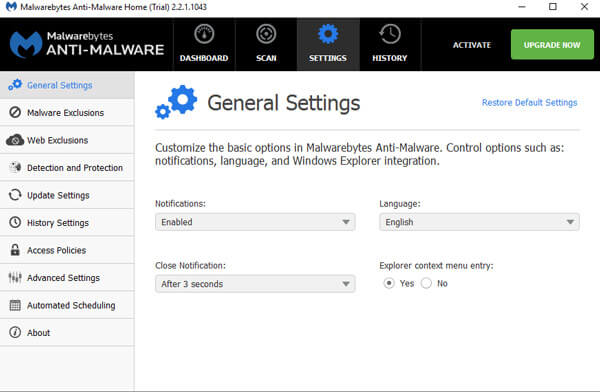This screenshot has width=600, height=392.
Task: Open Detection and Protection settings
Action: pyautogui.click(x=67, y=168)
